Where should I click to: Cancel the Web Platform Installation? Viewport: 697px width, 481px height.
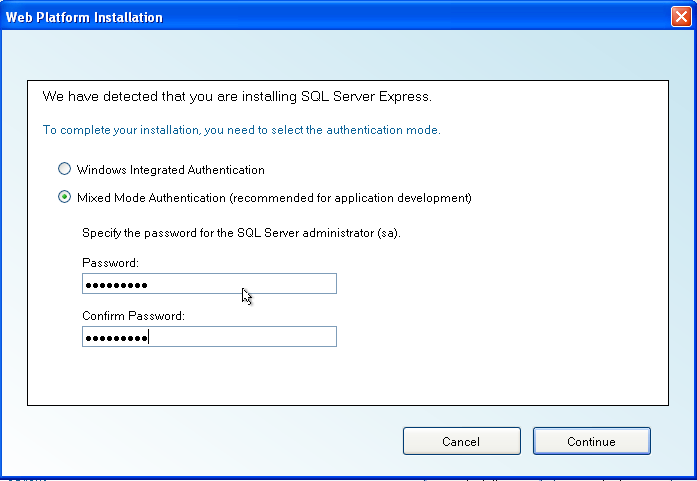[x=462, y=441]
